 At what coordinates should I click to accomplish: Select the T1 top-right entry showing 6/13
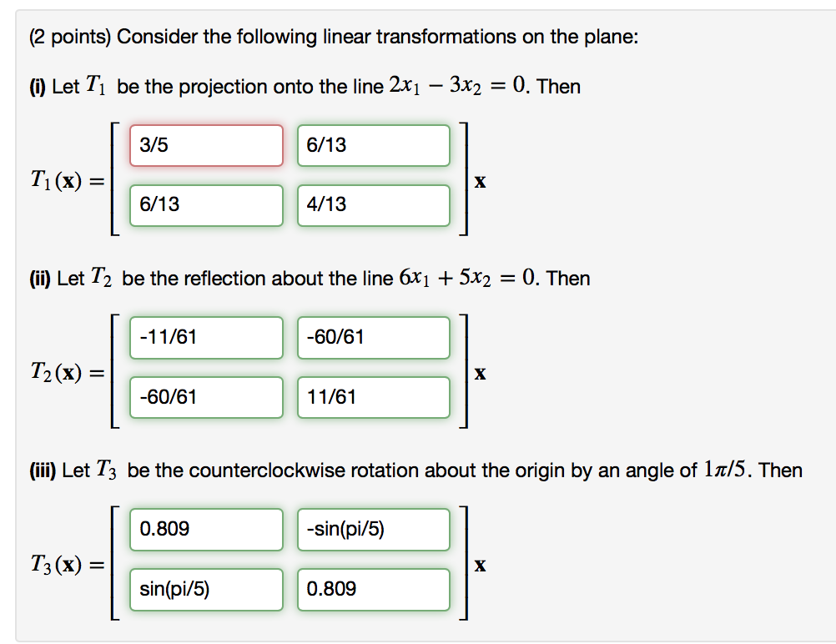click(x=373, y=145)
